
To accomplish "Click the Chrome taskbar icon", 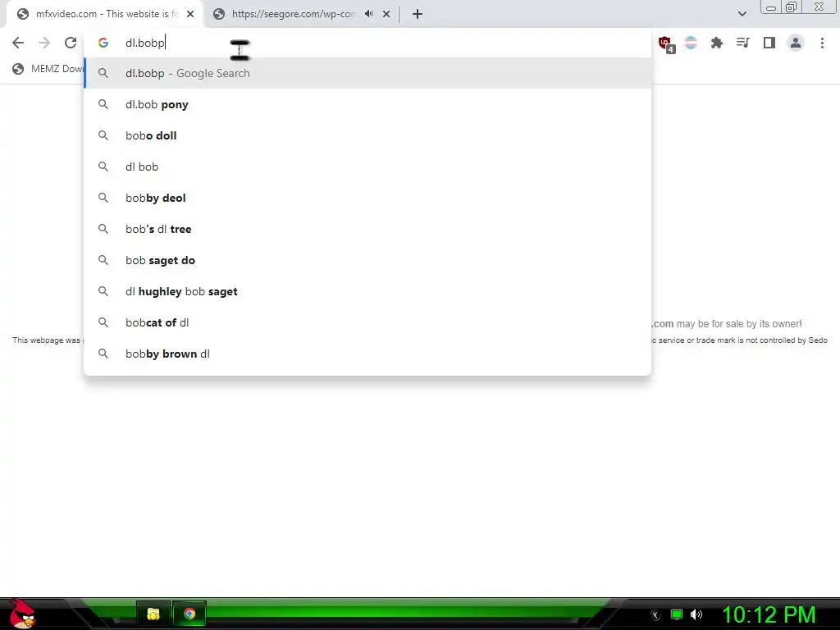I will [189, 614].
